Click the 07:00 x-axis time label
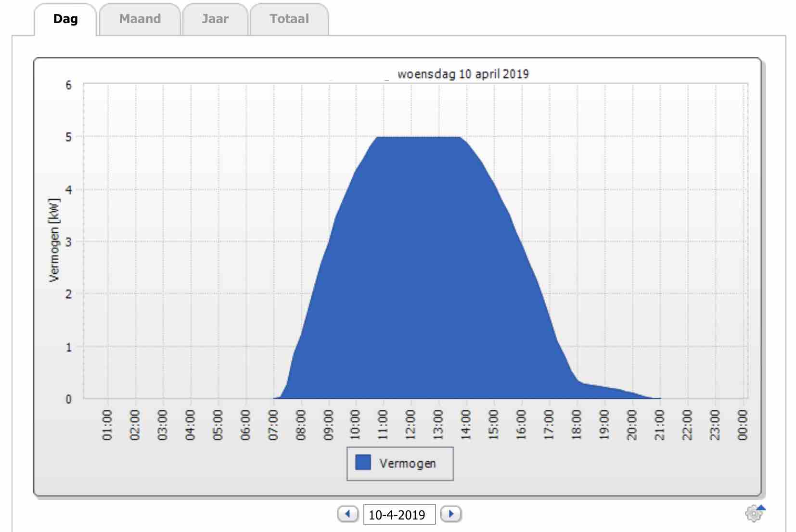The height and width of the screenshot is (532, 796). tap(273, 425)
